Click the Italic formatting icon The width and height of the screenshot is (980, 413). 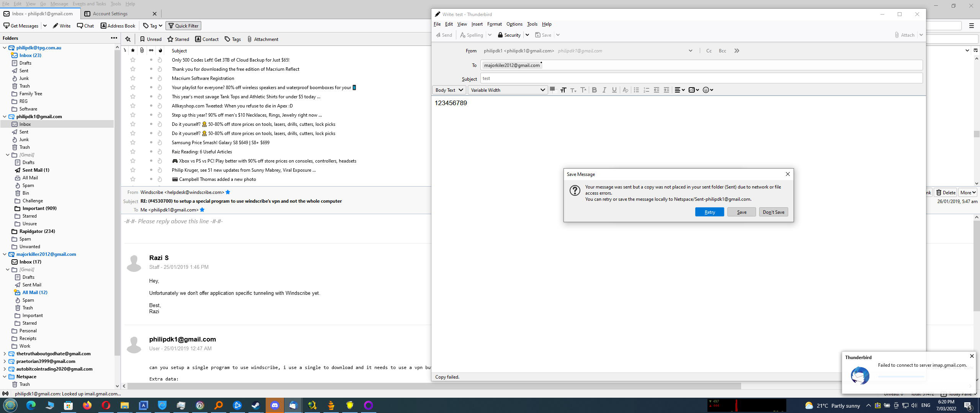[604, 90]
